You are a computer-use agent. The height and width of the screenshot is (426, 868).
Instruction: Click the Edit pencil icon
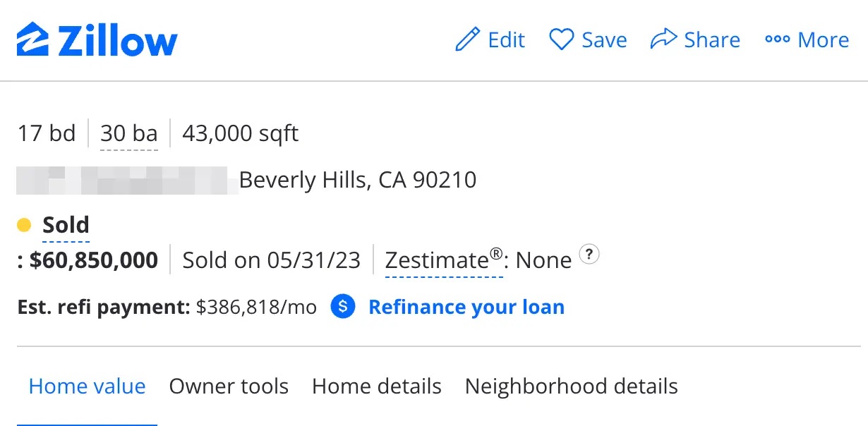467,39
